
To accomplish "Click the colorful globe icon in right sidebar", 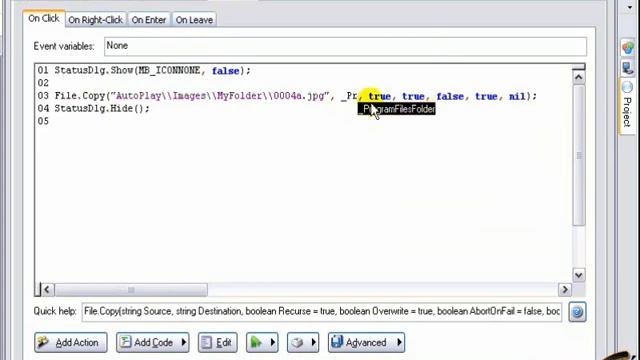I will [x=628, y=47].
